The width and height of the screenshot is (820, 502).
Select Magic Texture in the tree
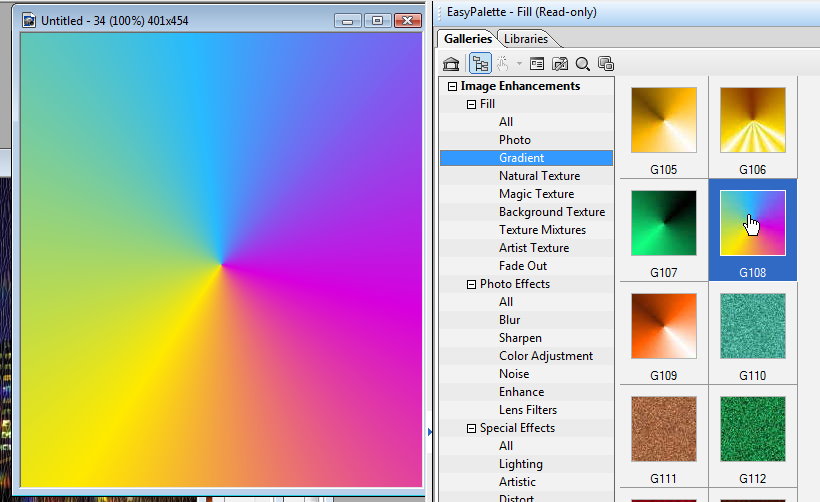[x=537, y=194]
